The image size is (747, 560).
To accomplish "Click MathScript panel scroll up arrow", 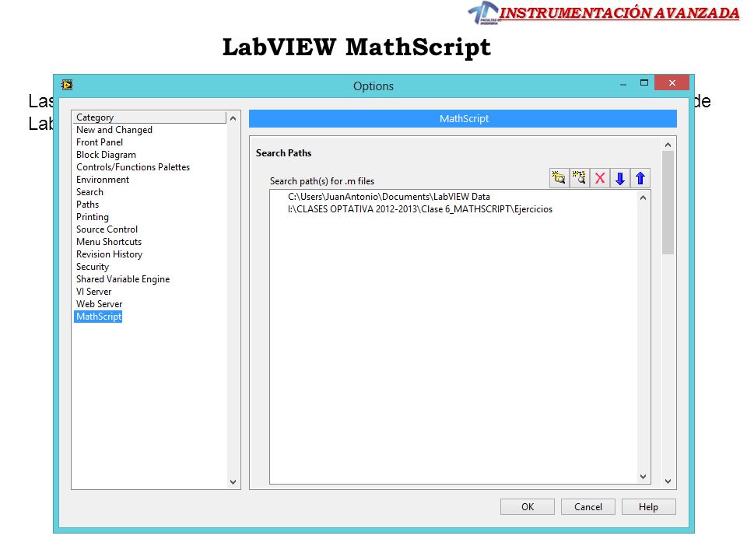I will [x=668, y=145].
